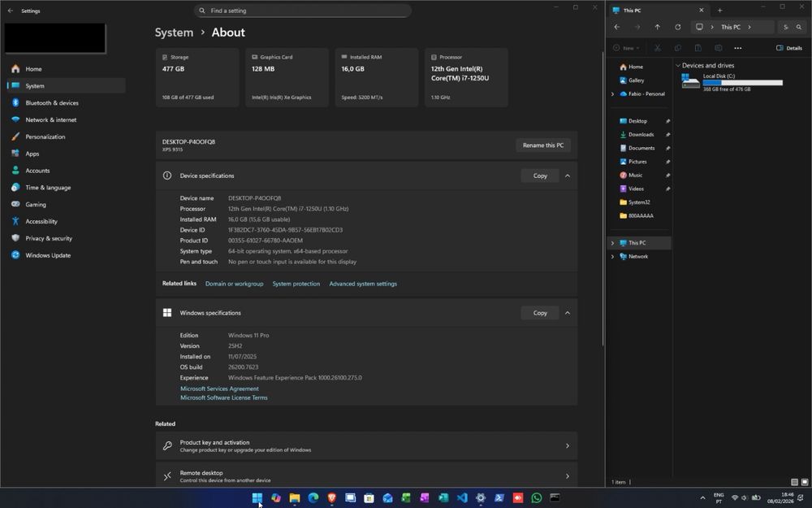Image resolution: width=812 pixels, height=508 pixels.
Task: Show hidden system tray icons
Action: click(702, 498)
